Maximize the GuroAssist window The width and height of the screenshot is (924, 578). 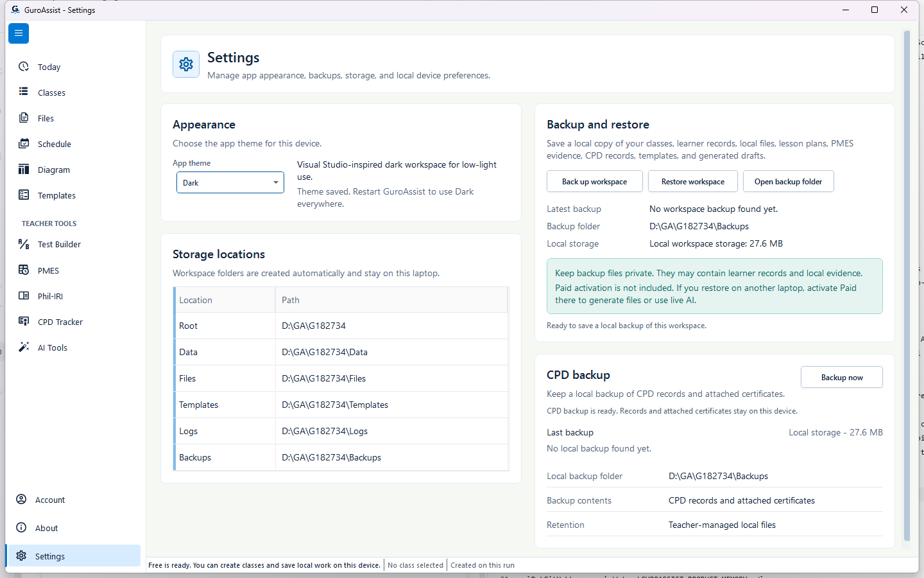click(x=875, y=10)
